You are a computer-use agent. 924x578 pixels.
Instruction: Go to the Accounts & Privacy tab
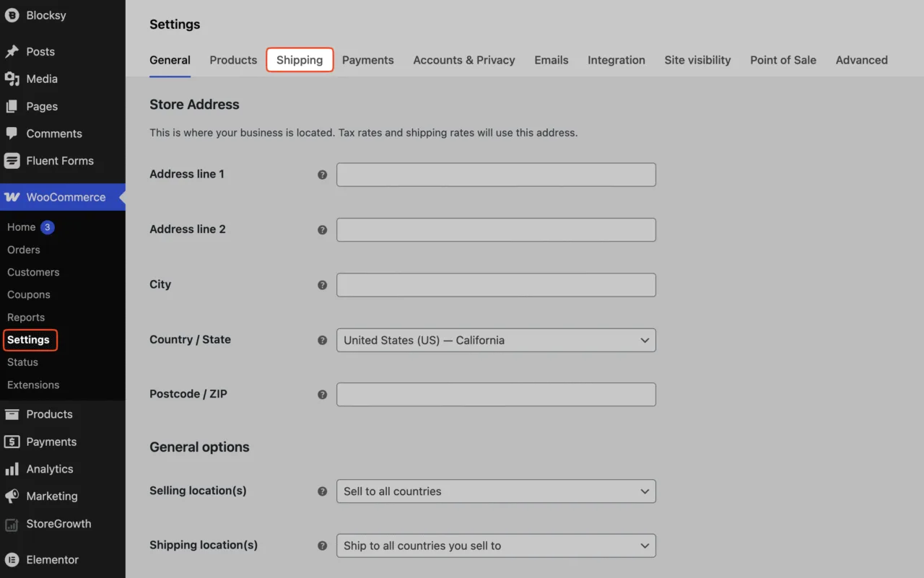click(x=464, y=60)
